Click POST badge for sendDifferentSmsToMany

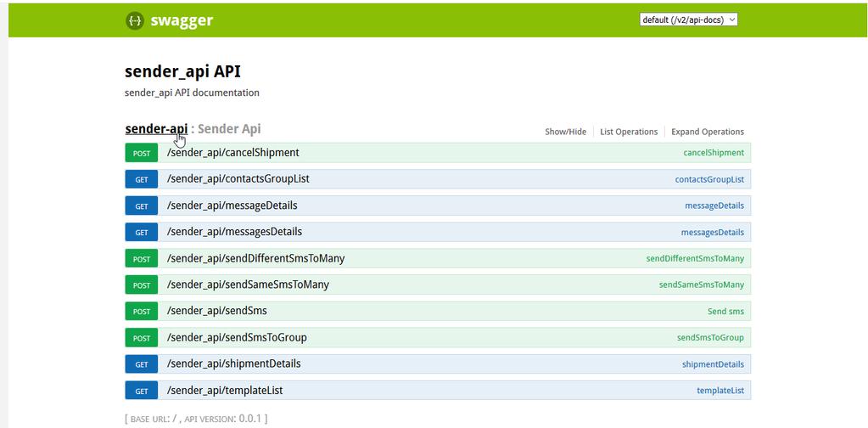142,258
